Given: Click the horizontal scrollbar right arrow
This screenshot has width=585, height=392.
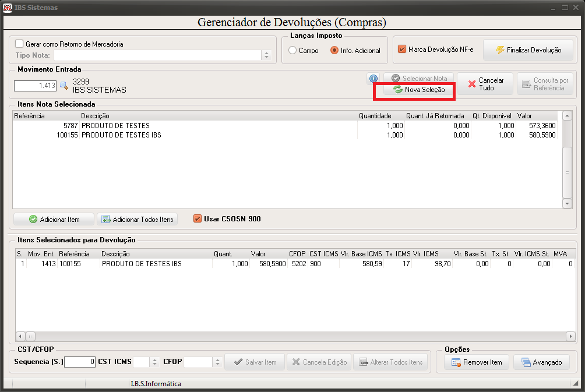Looking at the screenshot, I should pos(570,336).
